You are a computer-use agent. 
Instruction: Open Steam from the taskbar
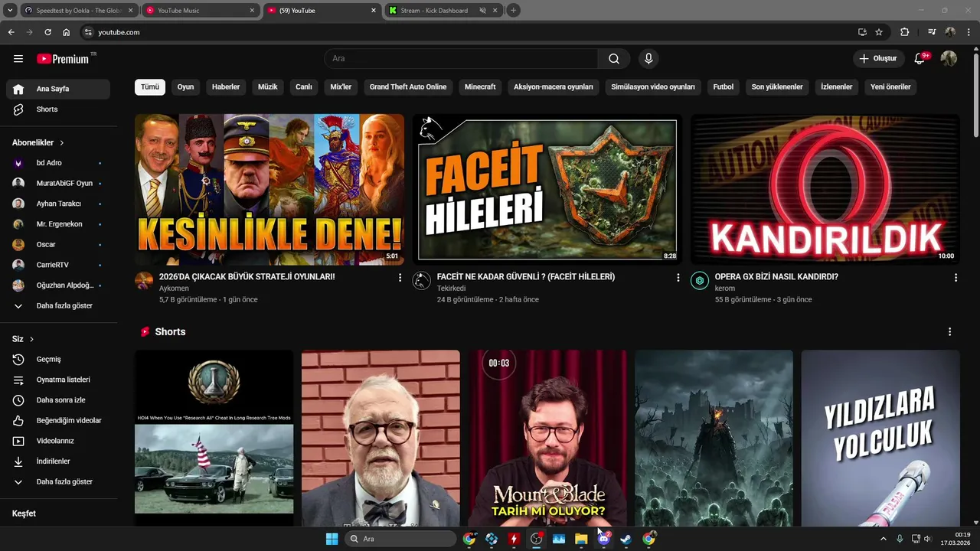[626, 539]
